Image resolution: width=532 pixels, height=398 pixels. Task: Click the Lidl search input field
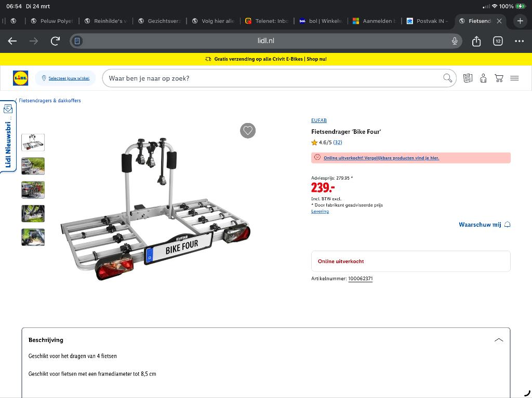pos(270,78)
